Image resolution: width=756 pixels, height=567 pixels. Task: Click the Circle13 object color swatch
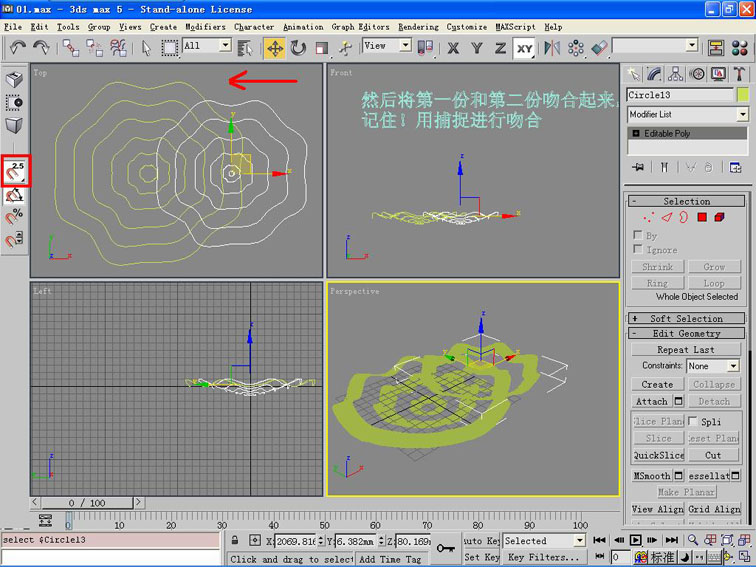[x=743, y=94]
